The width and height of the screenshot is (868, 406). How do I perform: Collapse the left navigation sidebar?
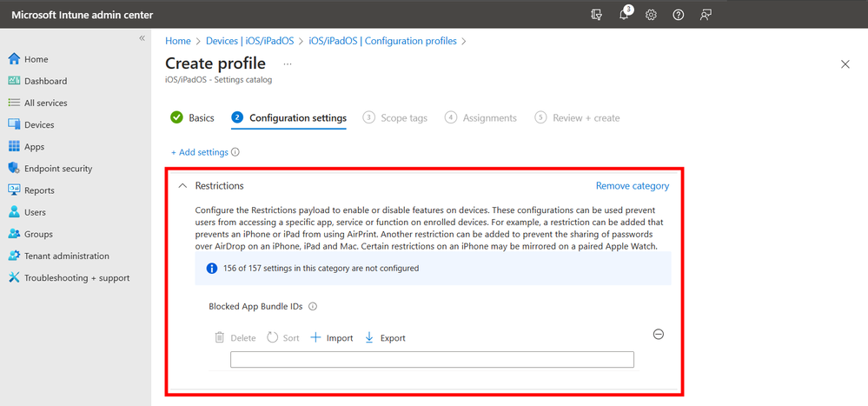pyautogui.click(x=142, y=38)
